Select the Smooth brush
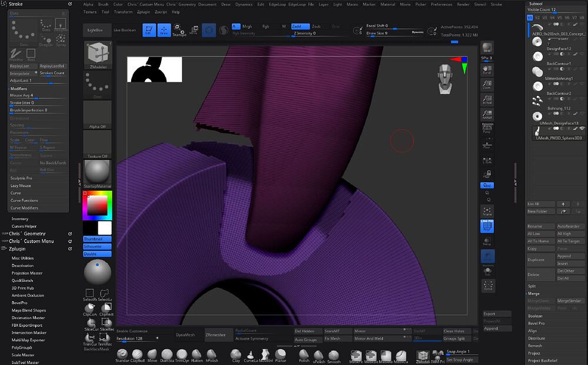This screenshot has width=588, height=365. 334,355
